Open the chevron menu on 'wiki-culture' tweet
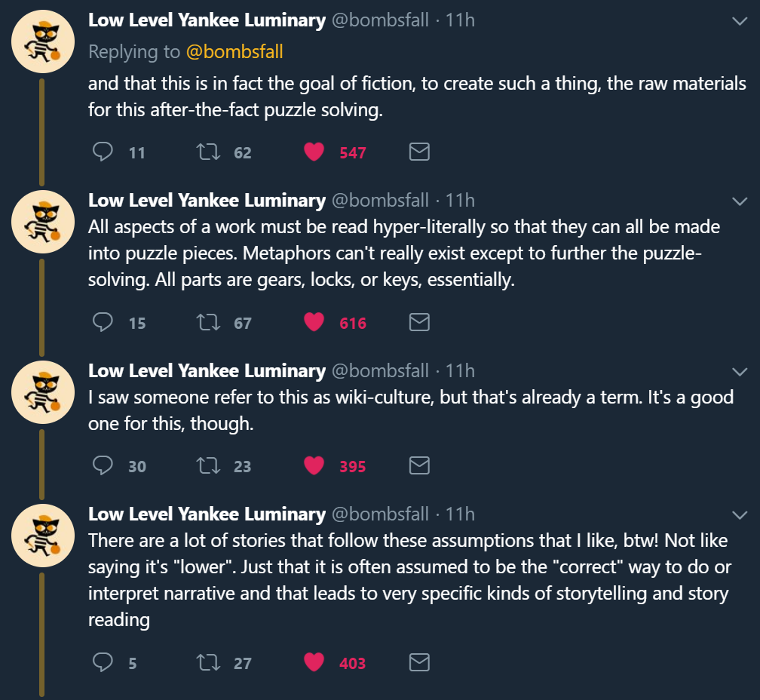 pos(740,371)
